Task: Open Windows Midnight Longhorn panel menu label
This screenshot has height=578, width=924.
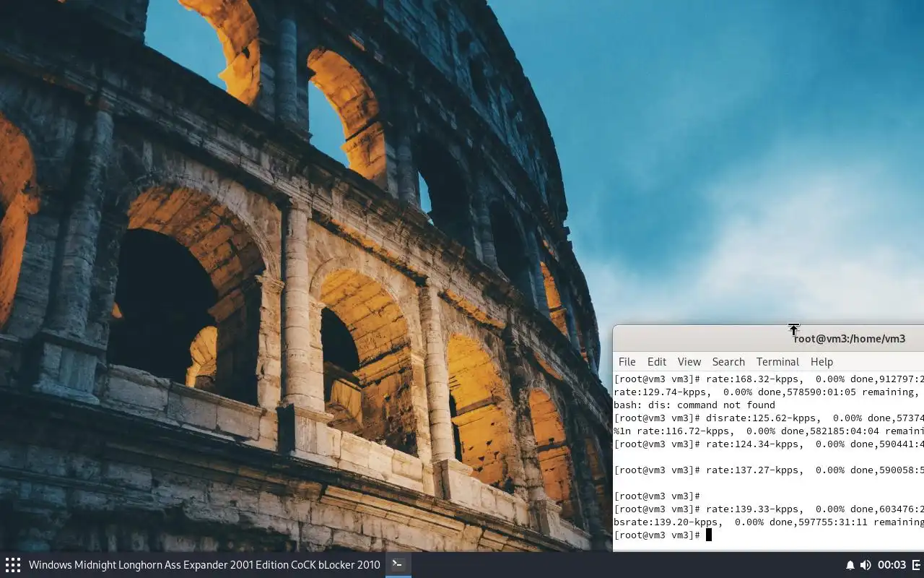Action: 204,565
